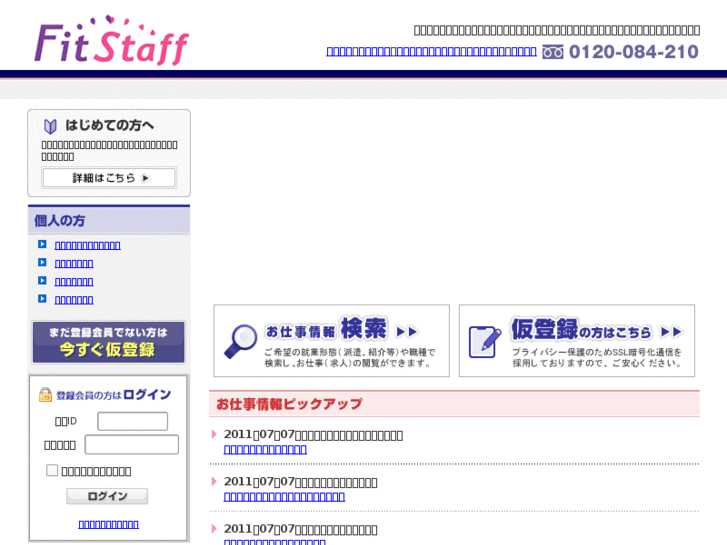Screen dimensions: 727x545
Task: Click the pink arrow beside first 2011 entry
Action: tap(214, 434)
